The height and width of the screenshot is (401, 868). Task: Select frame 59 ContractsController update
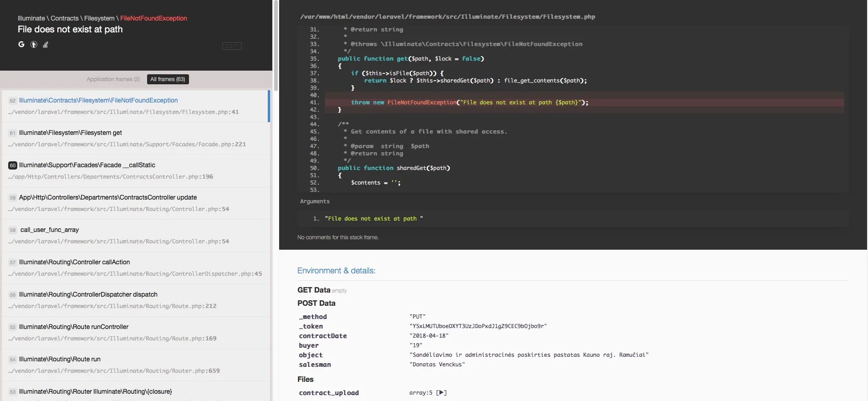click(135, 203)
